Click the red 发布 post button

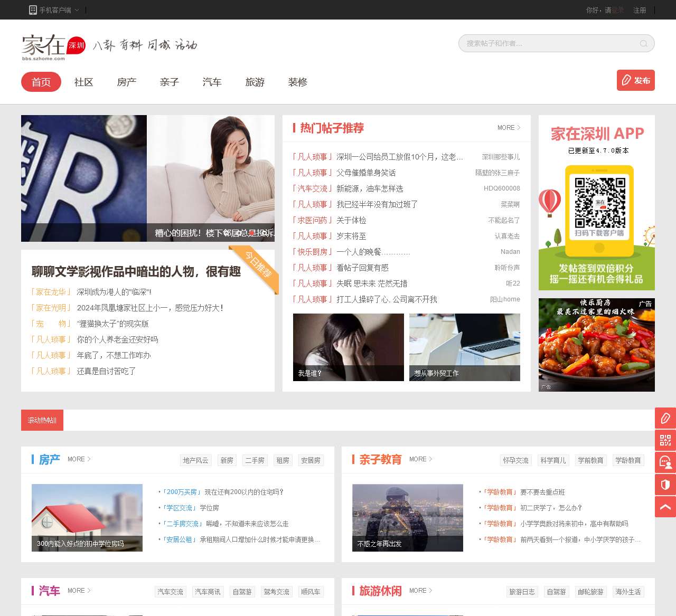636,80
